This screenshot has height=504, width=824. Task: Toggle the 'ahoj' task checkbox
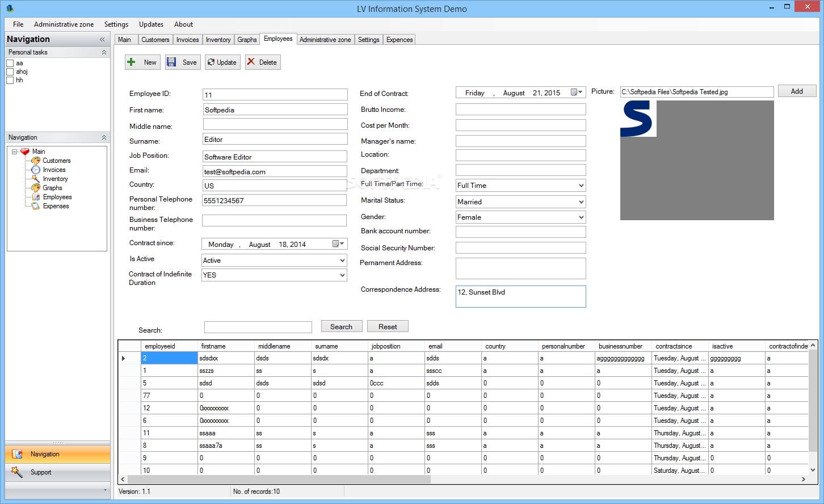coord(10,72)
